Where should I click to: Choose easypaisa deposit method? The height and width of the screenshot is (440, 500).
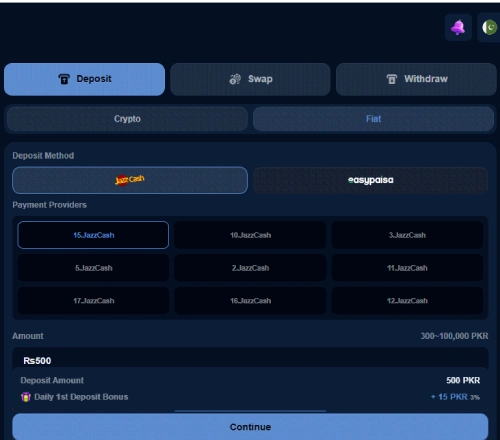[x=371, y=180]
